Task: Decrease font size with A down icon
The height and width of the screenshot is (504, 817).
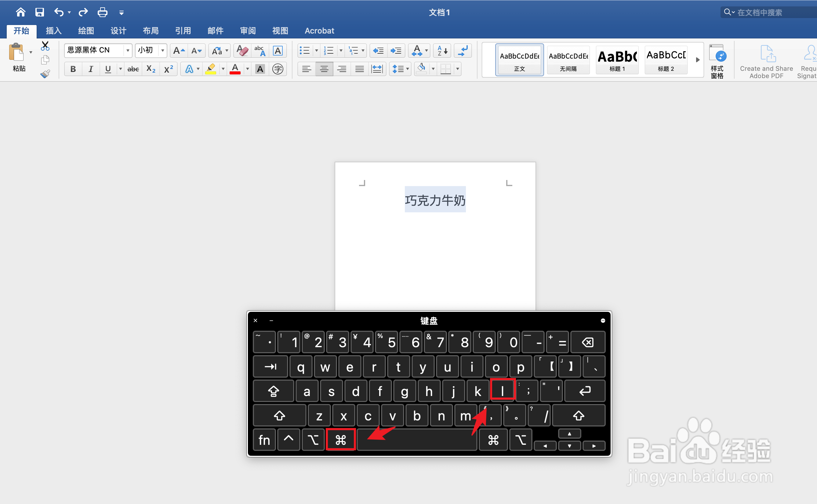Action: click(196, 51)
